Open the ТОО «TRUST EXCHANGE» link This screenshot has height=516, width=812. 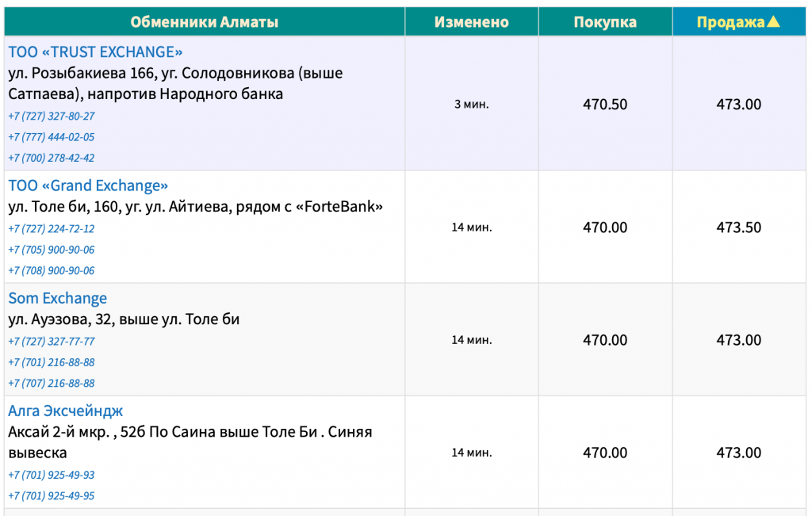(x=95, y=52)
